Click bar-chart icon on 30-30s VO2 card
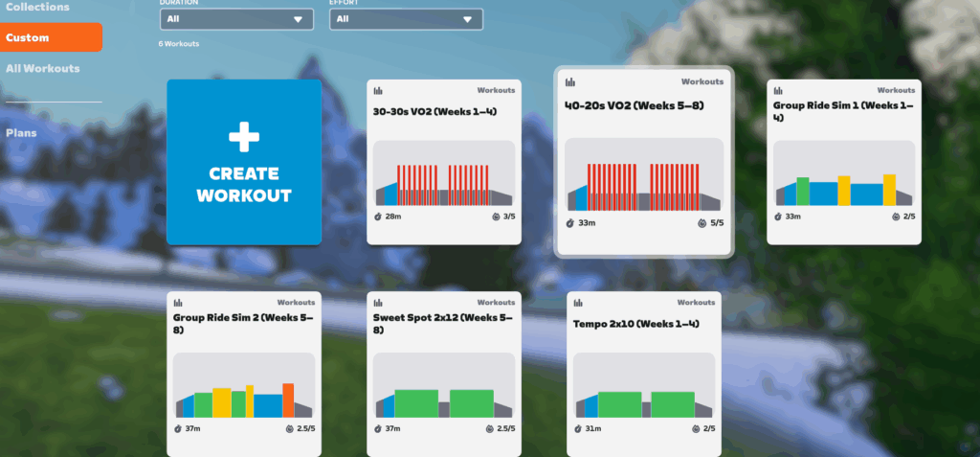The height and width of the screenshot is (457, 980). pos(378,91)
